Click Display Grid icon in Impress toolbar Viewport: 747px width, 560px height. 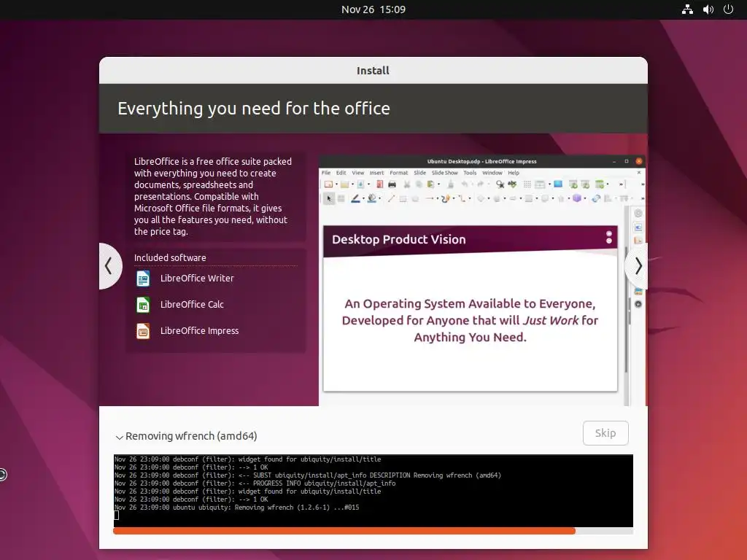tap(527, 184)
